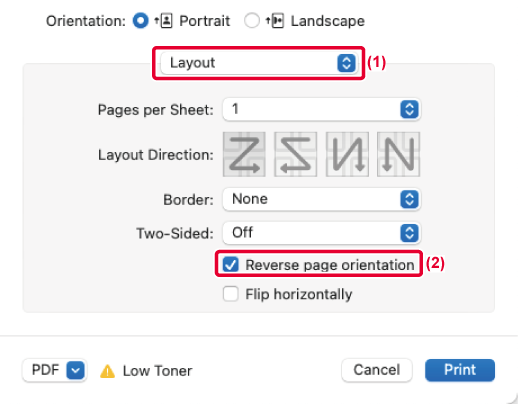Choose the reversed-Z layout direction icon
The image size is (518, 404).
click(295, 154)
